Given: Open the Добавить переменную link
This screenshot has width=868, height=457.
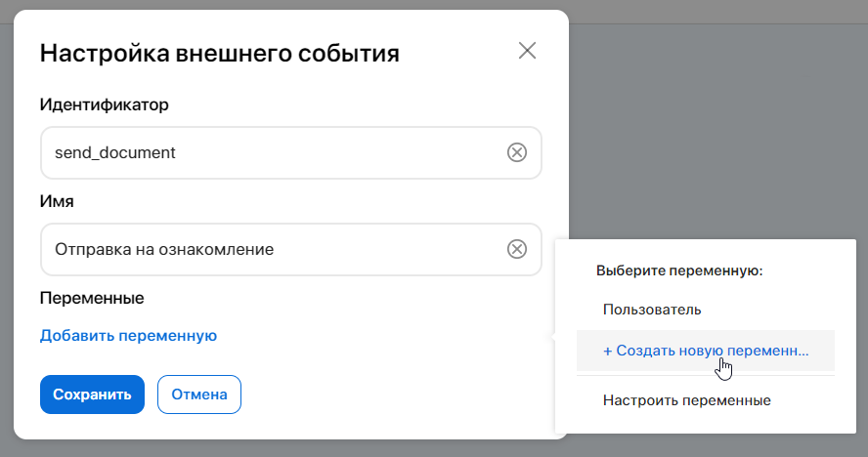Looking at the screenshot, I should point(128,336).
